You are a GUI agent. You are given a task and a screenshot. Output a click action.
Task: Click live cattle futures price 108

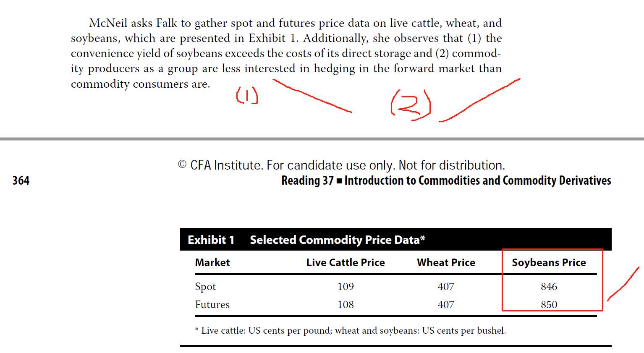point(346,304)
